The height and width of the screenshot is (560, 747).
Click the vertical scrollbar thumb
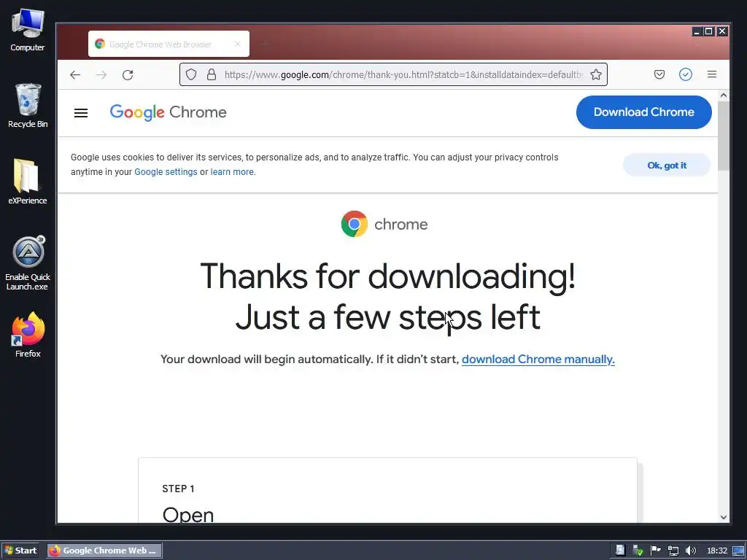724,136
